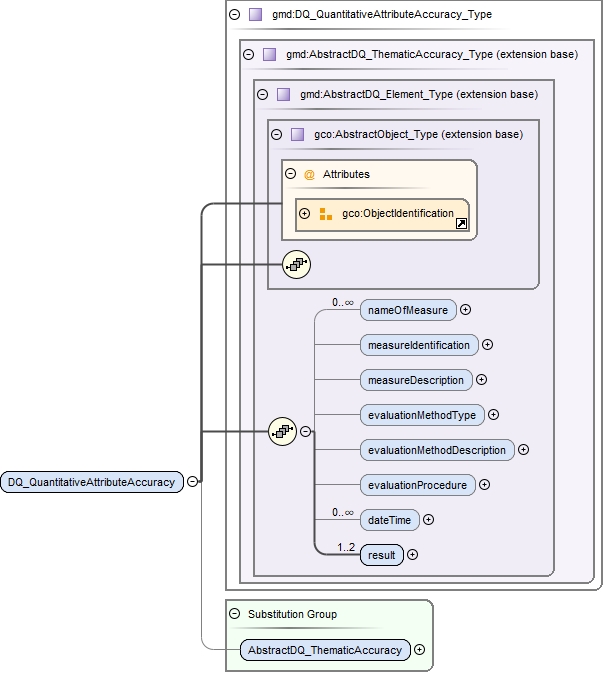Collapse the gmd:DQ_QuantitativeAttributeAccuracy_Type box
The image size is (604, 673).
pos(234,15)
